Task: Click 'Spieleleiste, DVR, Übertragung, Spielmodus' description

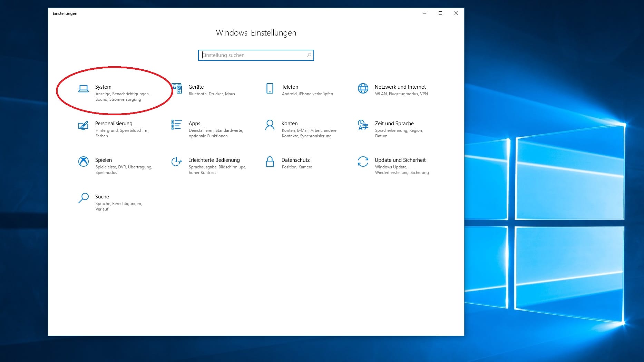Action: click(x=124, y=170)
